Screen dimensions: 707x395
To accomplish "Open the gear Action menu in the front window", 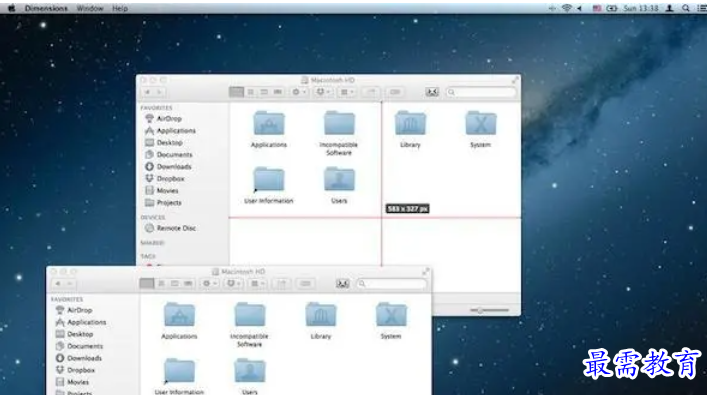I will coord(210,284).
